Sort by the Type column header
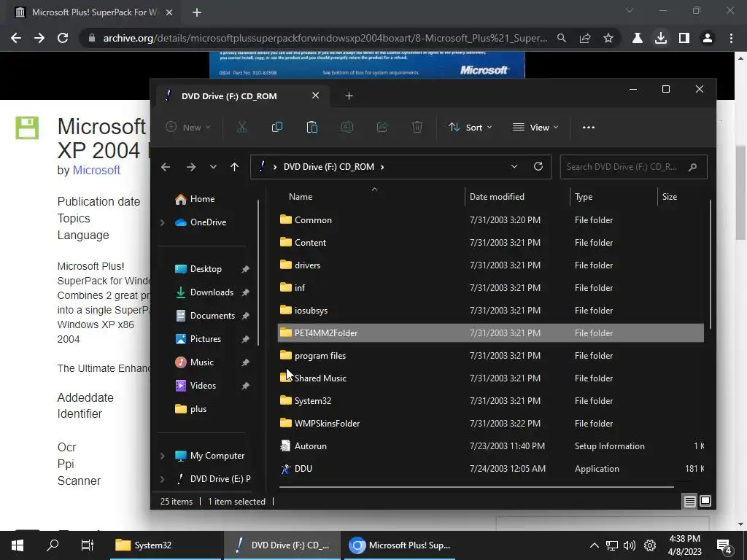Image resolution: width=747 pixels, height=560 pixels. (x=584, y=197)
